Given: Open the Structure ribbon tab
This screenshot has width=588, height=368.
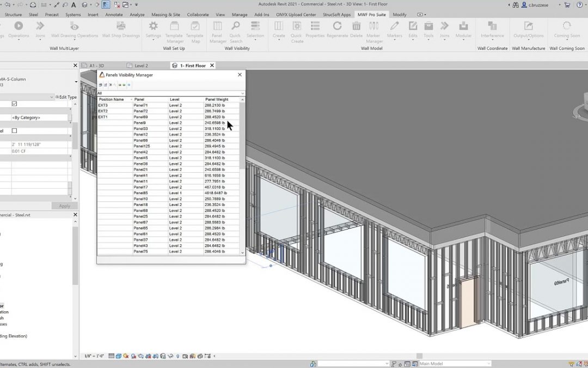Looking at the screenshot, I should click(x=13, y=15).
